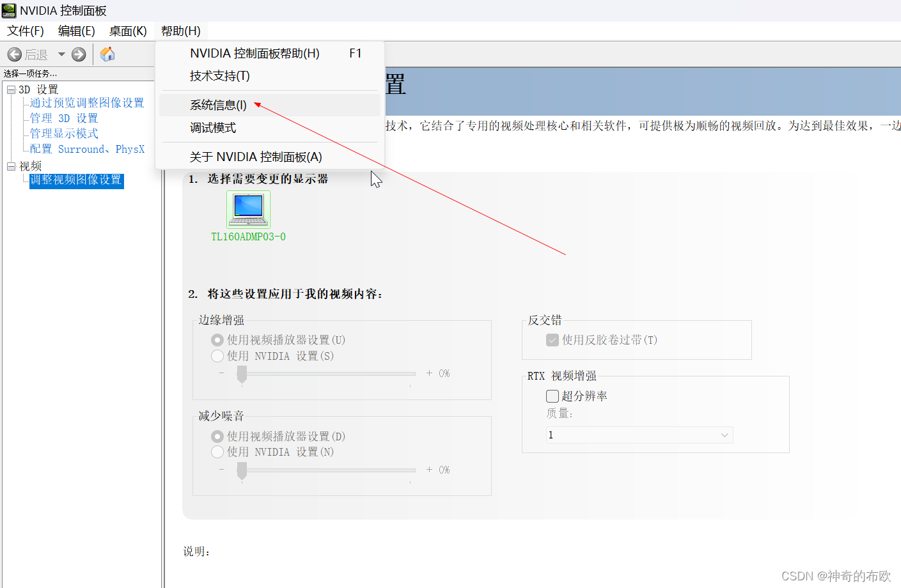Collapse the 3D 设置 tree node
This screenshot has width=901, height=588.
pyautogui.click(x=11, y=89)
